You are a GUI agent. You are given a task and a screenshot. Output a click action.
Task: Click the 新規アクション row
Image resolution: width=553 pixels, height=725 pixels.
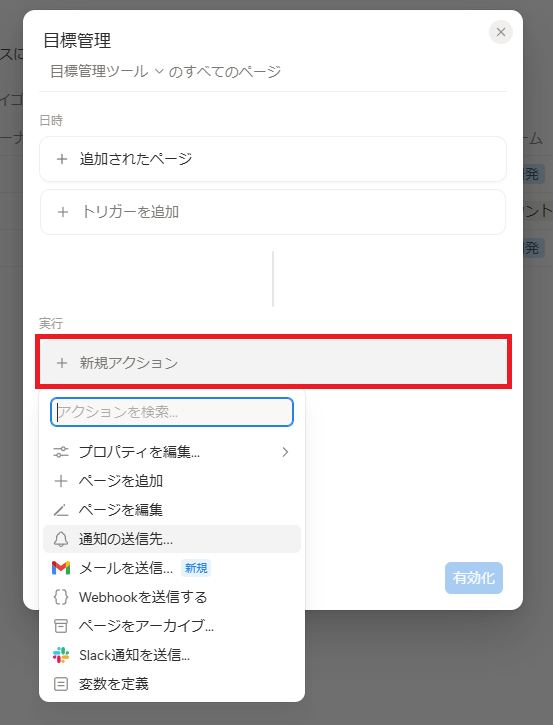tap(273, 362)
